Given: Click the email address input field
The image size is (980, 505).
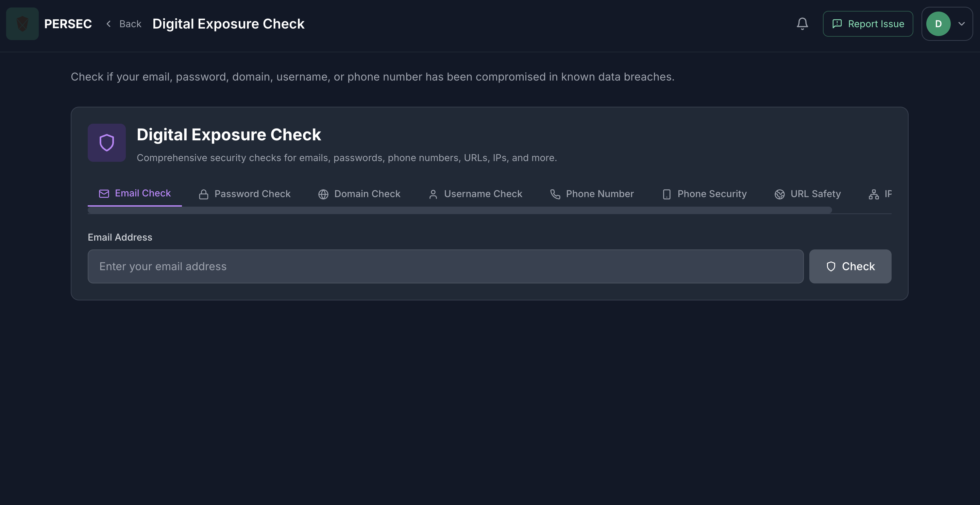Looking at the screenshot, I should coord(445,266).
